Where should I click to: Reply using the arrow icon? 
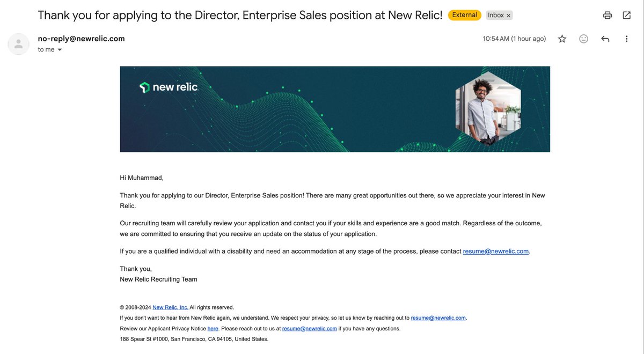[x=605, y=39]
